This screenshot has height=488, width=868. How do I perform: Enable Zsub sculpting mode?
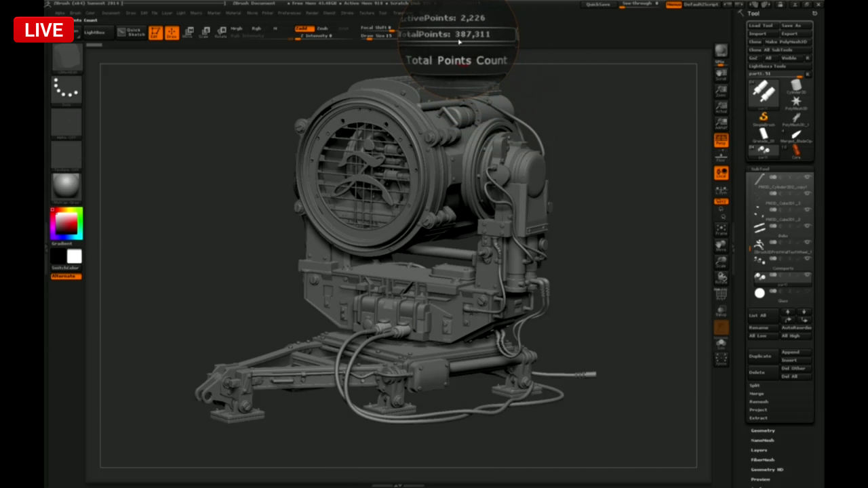click(x=323, y=28)
